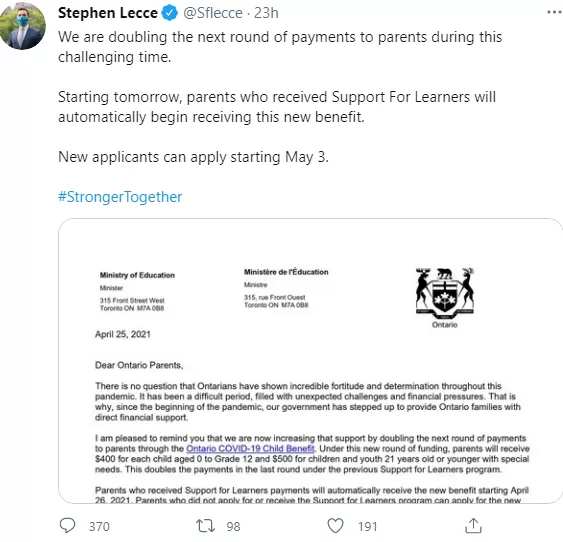Click the blue verified badge
Image resolution: width=563 pixels, height=542 pixels.
pos(169,13)
